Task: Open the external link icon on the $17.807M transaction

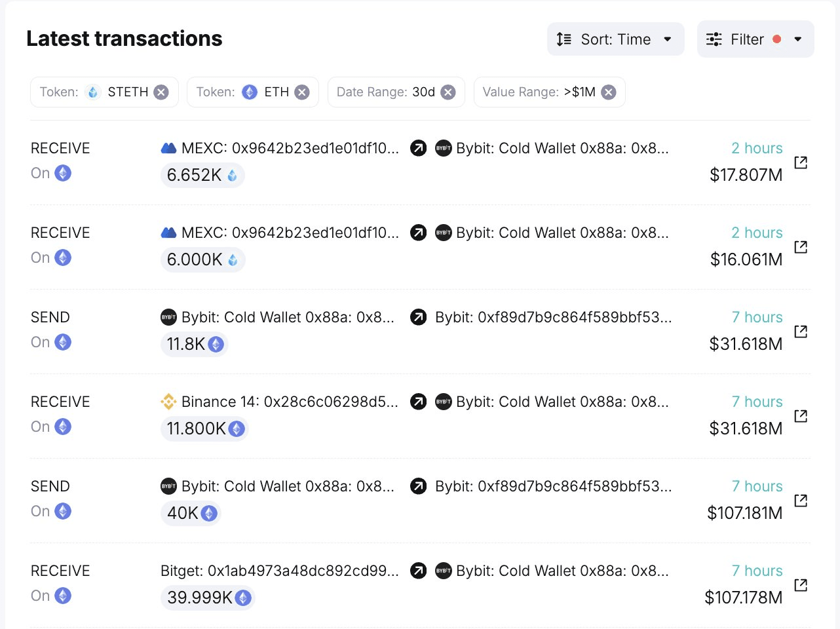Action: pyautogui.click(x=800, y=163)
